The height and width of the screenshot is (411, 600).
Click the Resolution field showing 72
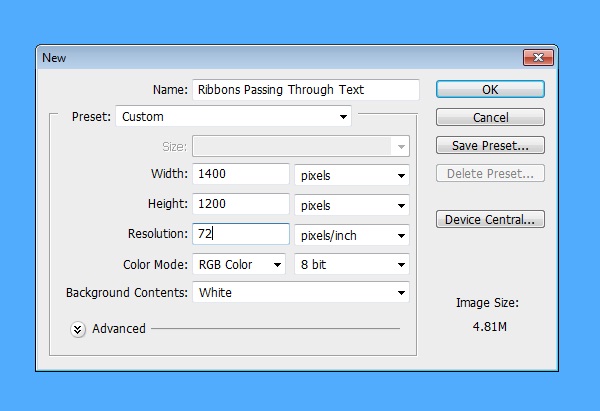click(x=241, y=235)
